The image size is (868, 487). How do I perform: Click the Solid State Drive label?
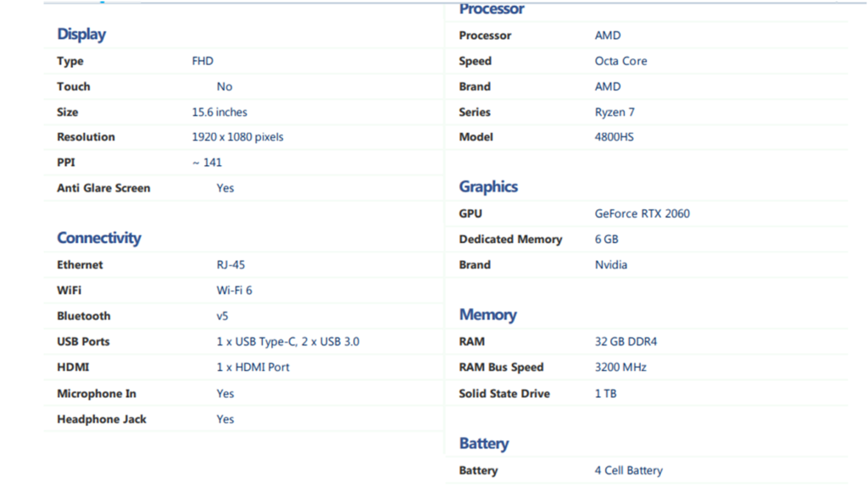point(504,394)
